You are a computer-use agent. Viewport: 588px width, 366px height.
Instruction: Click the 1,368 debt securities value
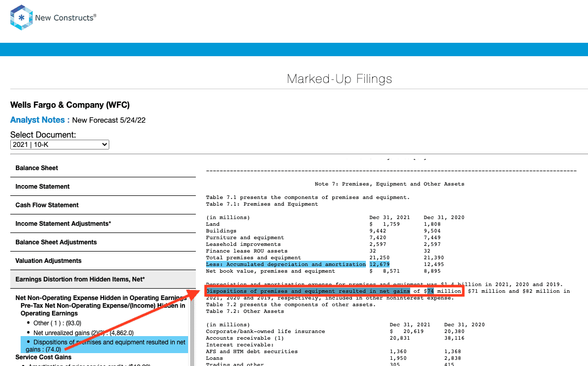click(x=452, y=352)
